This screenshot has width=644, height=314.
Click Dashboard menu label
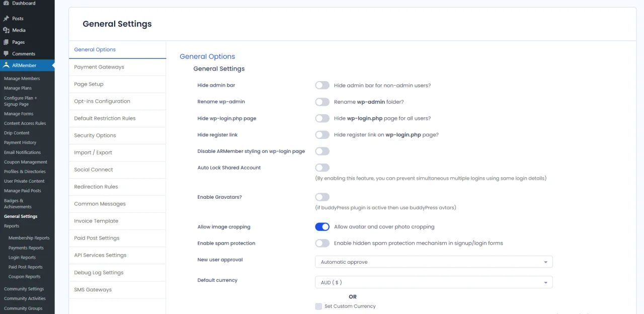click(24, 3)
